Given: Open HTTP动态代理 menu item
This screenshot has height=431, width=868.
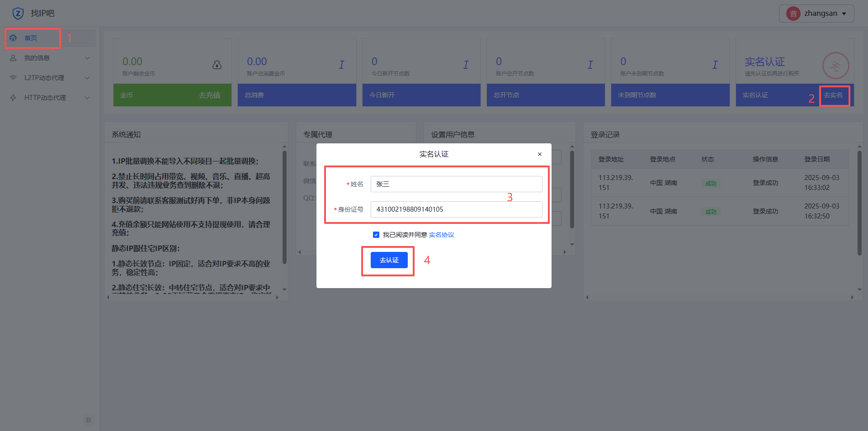Looking at the screenshot, I should [50, 98].
